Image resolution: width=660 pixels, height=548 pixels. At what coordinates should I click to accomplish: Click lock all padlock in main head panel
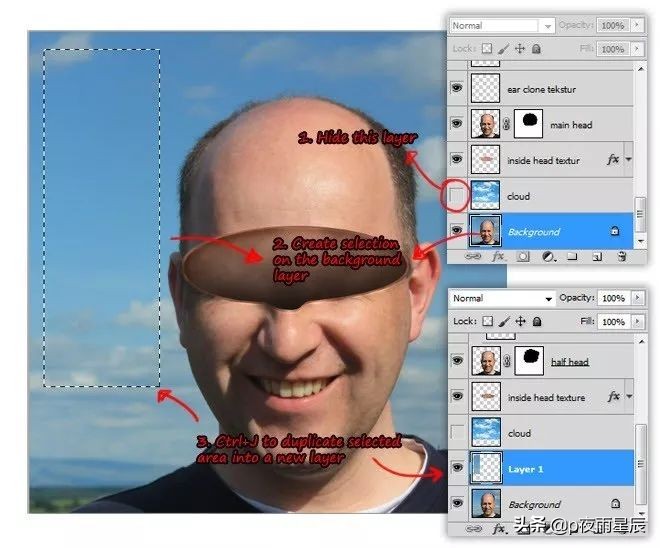point(536,49)
